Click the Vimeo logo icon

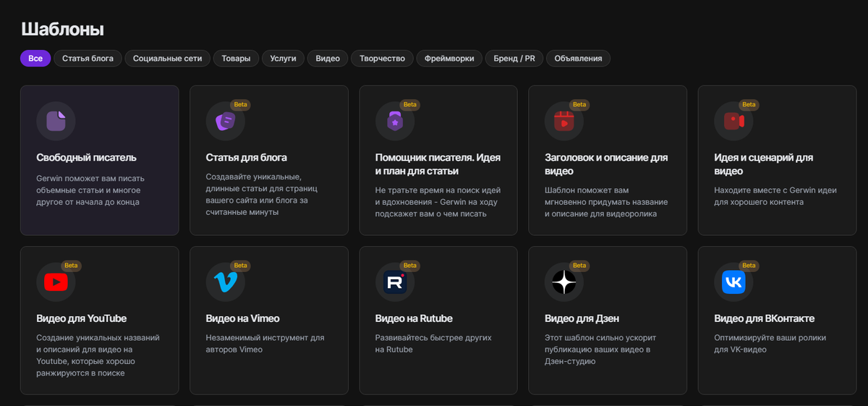[x=225, y=282]
